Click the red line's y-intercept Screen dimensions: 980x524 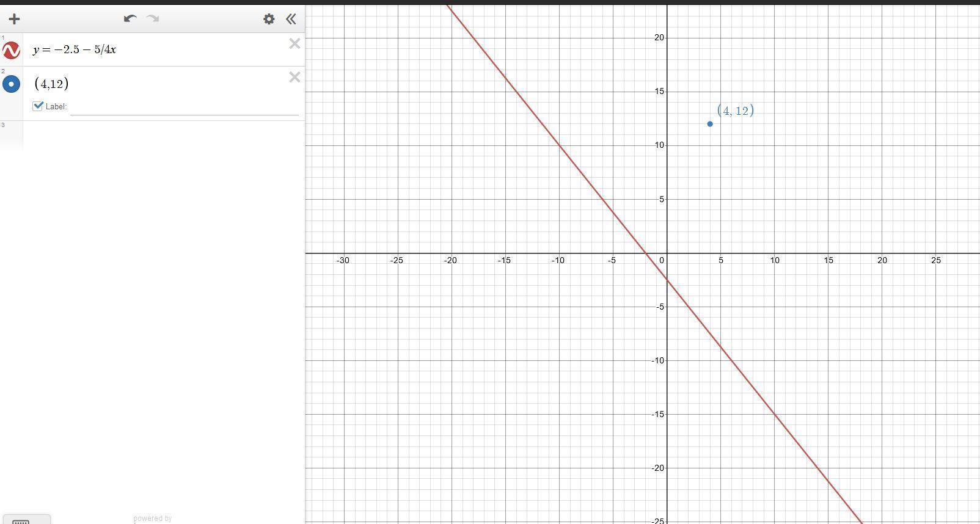click(667, 280)
